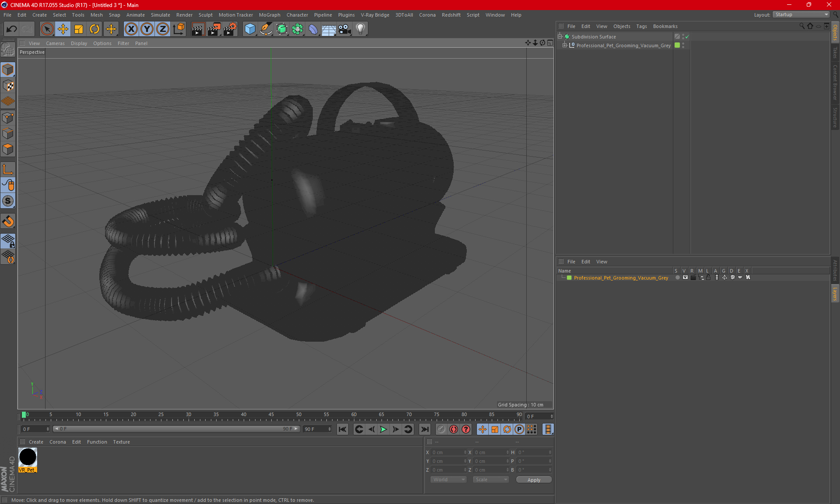Click the green Subdivision generator icon

[x=282, y=29]
